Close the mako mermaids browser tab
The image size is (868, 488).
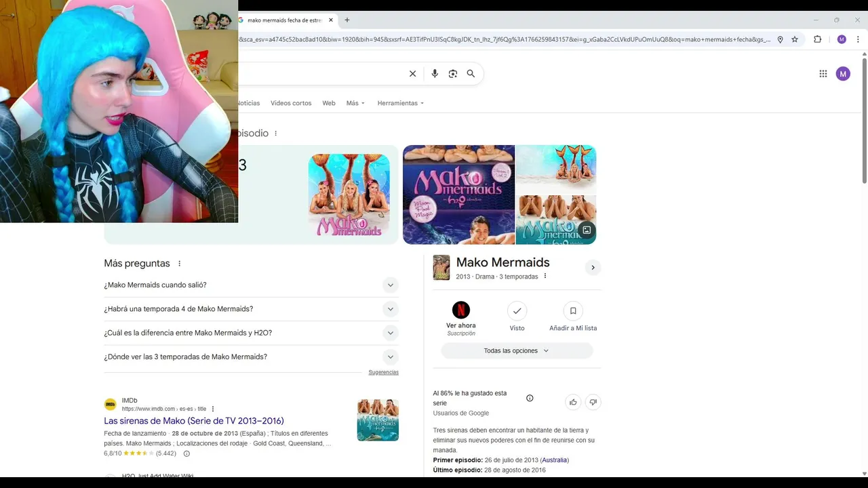331,20
